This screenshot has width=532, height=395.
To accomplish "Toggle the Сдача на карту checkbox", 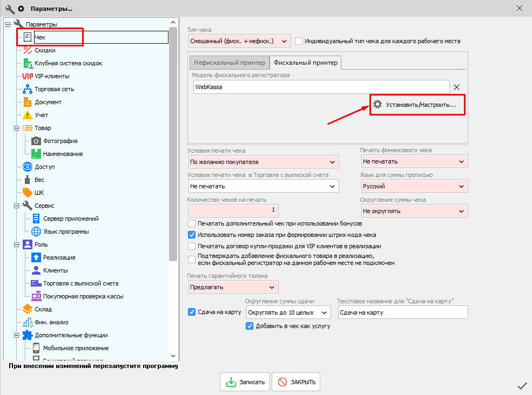I will [191, 312].
